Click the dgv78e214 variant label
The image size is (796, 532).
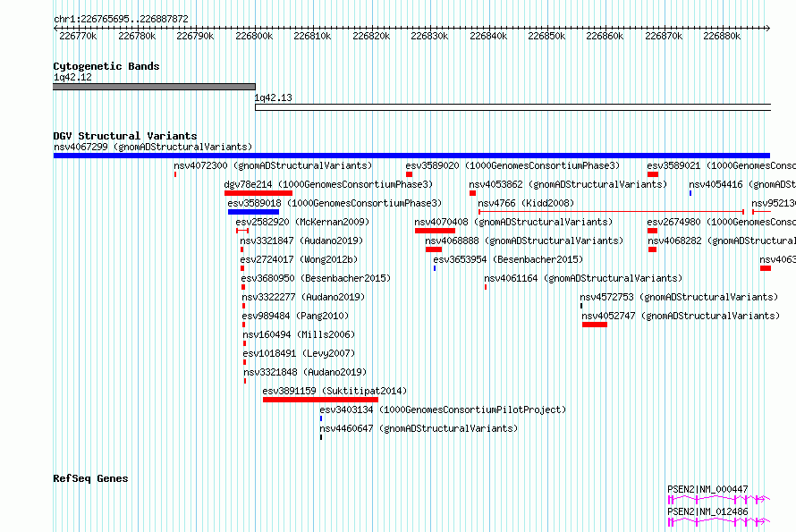328,184
